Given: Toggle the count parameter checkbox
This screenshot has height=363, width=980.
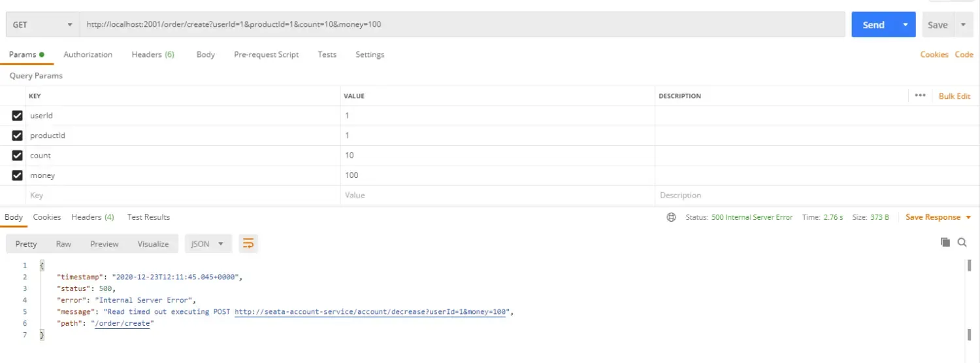Looking at the screenshot, I should pyautogui.click(x=18, y=156).
